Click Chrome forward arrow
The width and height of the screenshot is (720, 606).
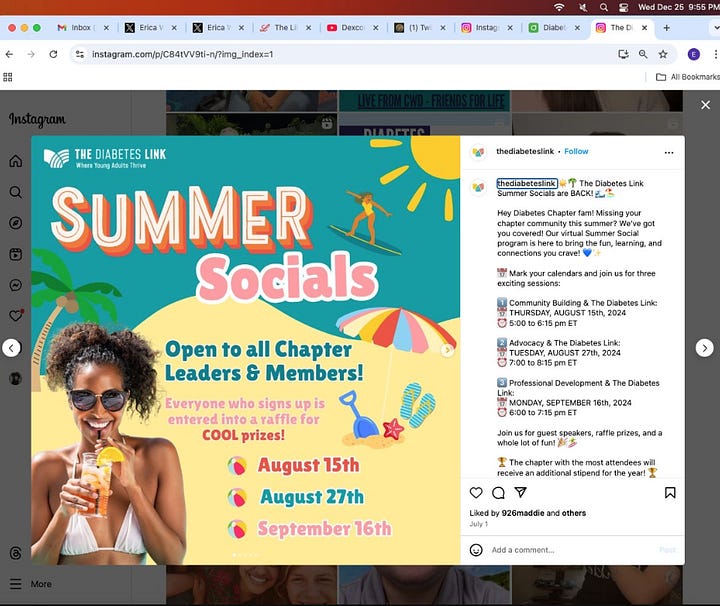(x=31, y=54)
